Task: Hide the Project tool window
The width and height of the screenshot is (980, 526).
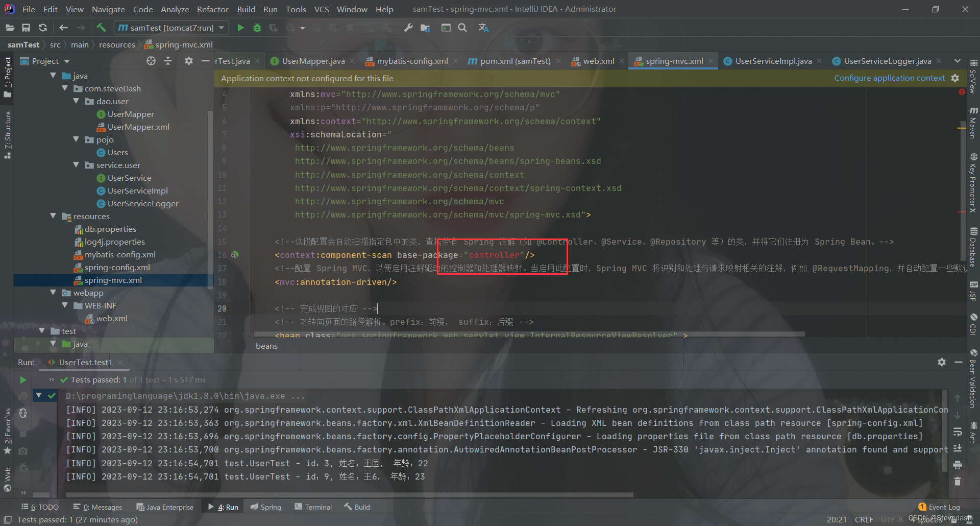Action: coord(206,61)
